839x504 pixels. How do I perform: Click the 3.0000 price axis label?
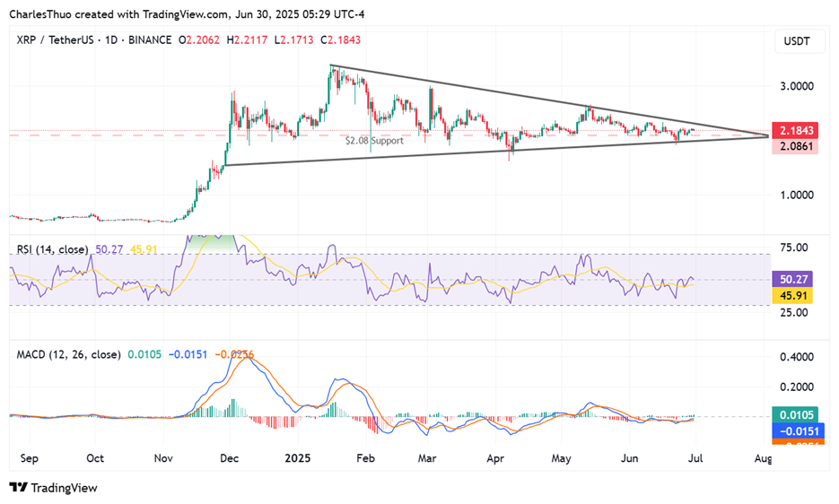[x=797, y=86]
